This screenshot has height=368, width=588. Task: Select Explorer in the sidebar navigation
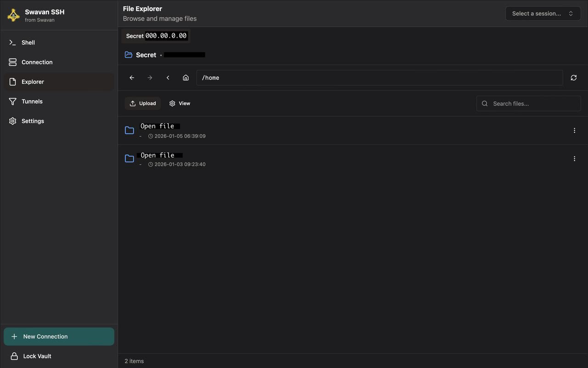tap(33, 81)
